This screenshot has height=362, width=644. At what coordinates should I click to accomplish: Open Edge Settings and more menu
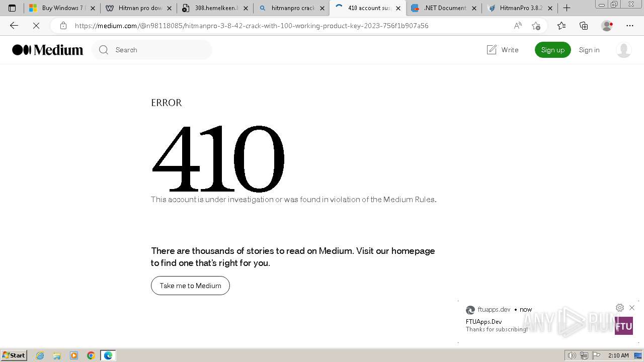point(630,26)
